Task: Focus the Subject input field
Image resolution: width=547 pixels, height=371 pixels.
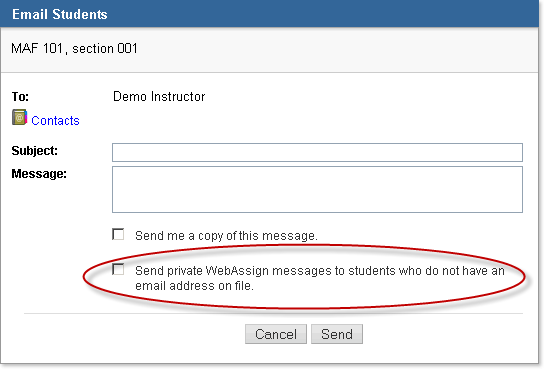Action: [317, 153]
